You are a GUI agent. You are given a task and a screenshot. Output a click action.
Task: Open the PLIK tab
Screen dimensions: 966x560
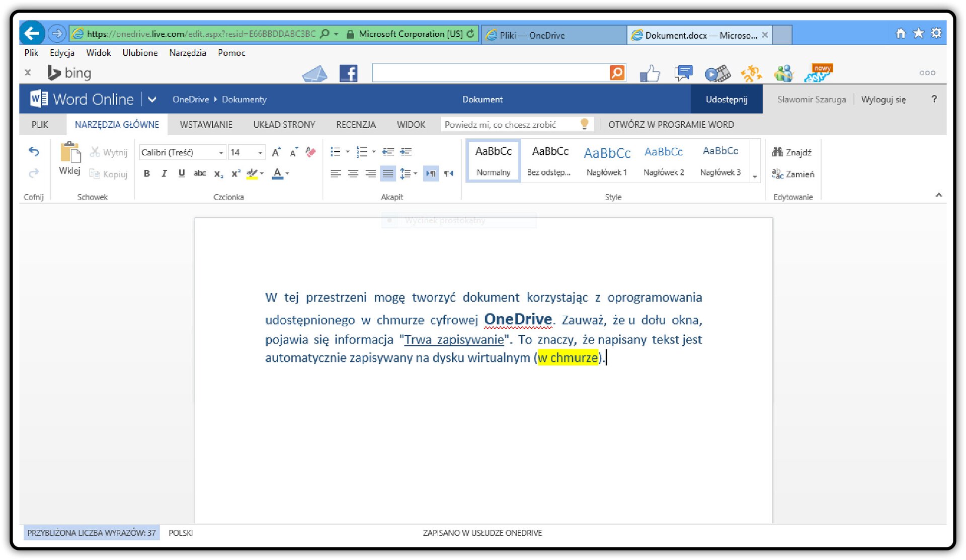(x=40, y=125)
